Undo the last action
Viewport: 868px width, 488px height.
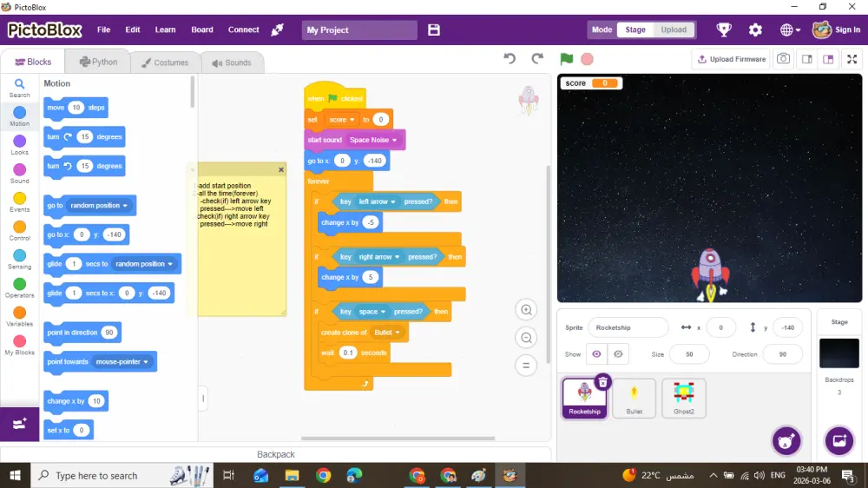click(510, 59)
